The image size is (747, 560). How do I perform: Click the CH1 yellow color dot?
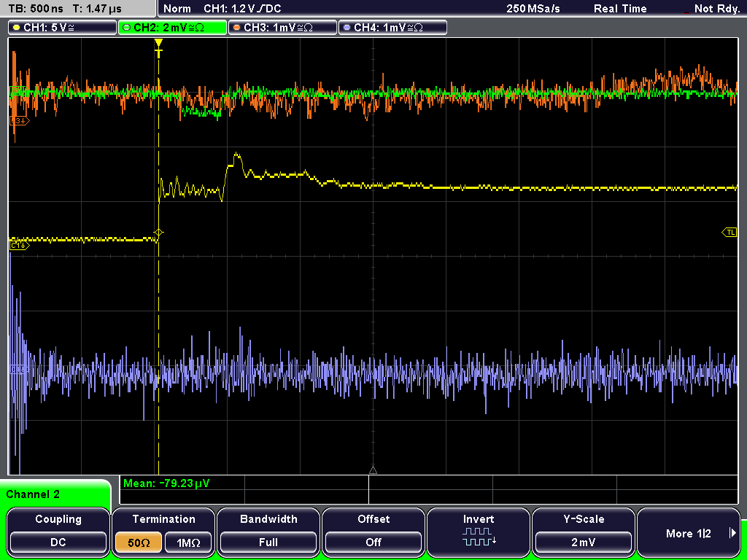(x=17, y=28)
